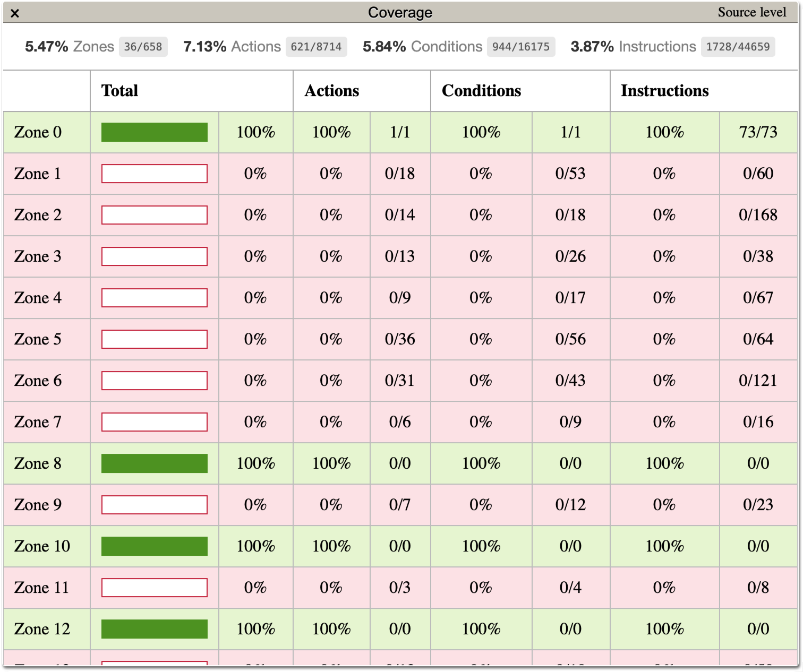Screen dimensions: 803x672
Task: Open the Zone 0 row label
Action: click(38, 132)
